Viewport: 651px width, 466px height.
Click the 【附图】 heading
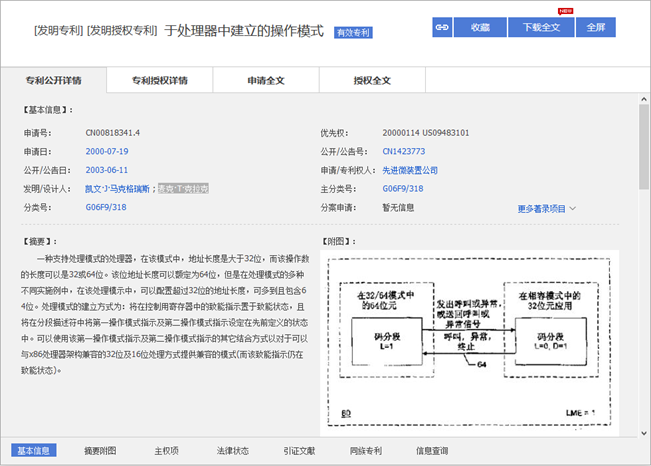pyautogui.click(x=339, y=241)
